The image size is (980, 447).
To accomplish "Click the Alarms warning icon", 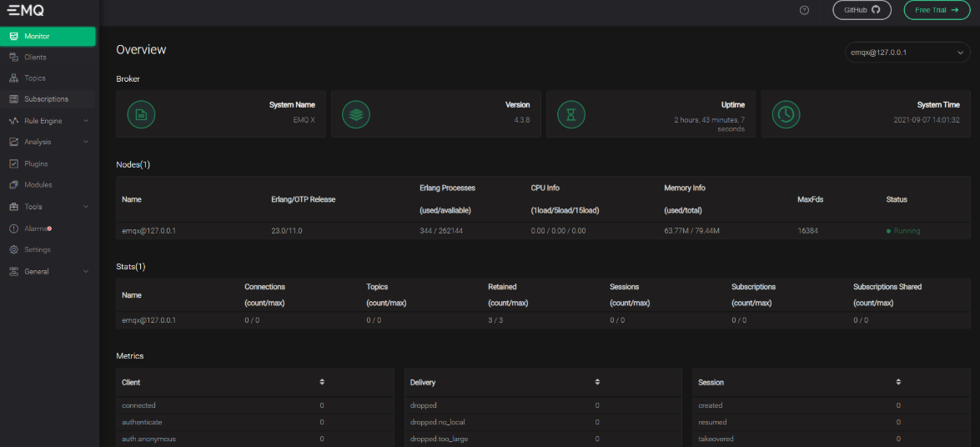I will (13, 229).
